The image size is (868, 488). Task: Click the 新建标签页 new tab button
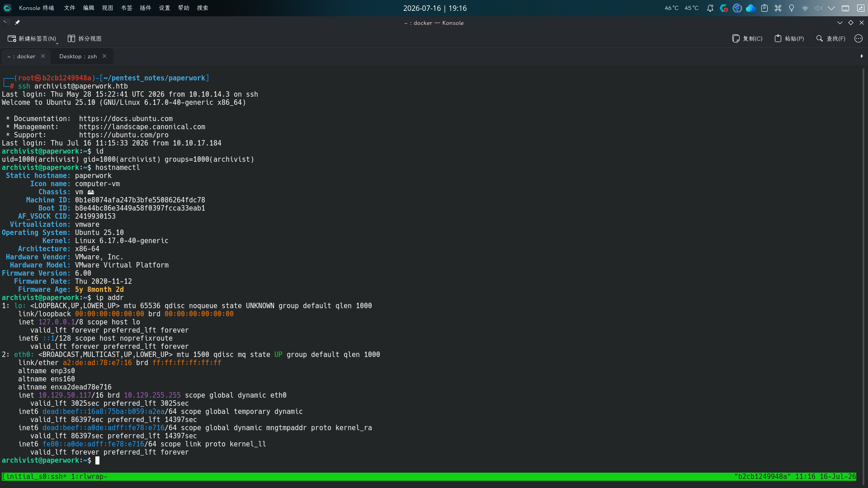32,38
